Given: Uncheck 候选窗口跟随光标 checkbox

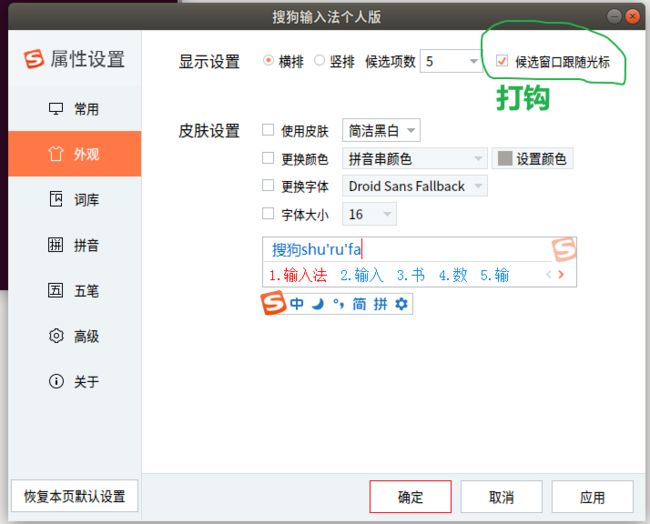Looking at the screenshot, I should click(502, 61).
